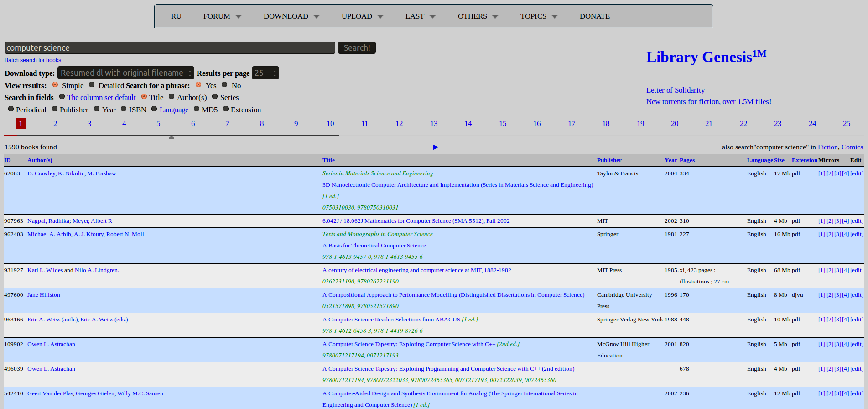Open the Download type dropdown
The image size is (868, 409).
(x=125, y=73)
